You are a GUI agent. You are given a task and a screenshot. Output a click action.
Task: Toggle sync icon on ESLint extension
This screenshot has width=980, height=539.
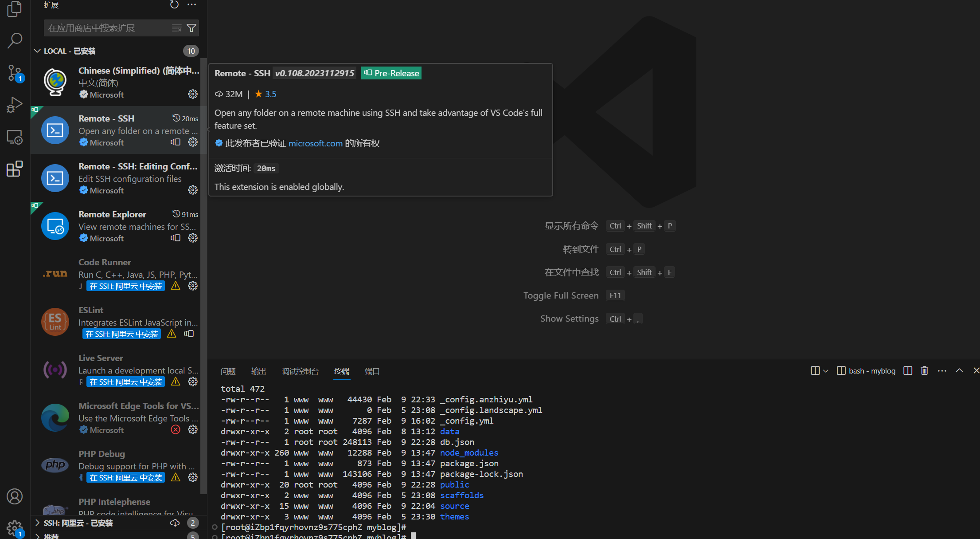point(189,334)
